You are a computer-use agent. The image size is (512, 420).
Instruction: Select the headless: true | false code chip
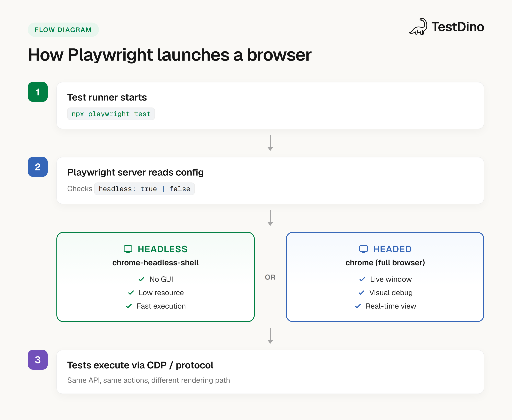(144, 189)
